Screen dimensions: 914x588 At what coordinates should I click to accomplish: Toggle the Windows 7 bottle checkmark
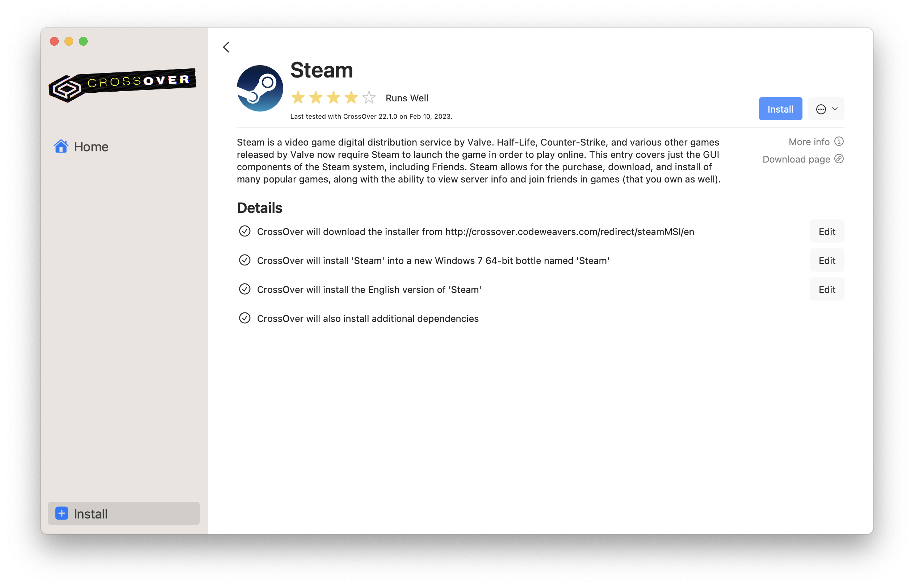[x=244, y=260]
